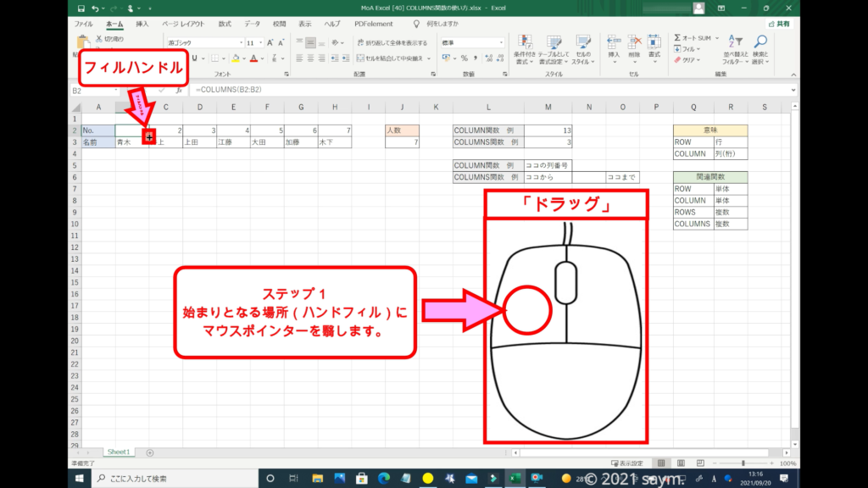Click the conditional formatting icon
This screenshot has width=868, height=488.
tap(525, 44)
